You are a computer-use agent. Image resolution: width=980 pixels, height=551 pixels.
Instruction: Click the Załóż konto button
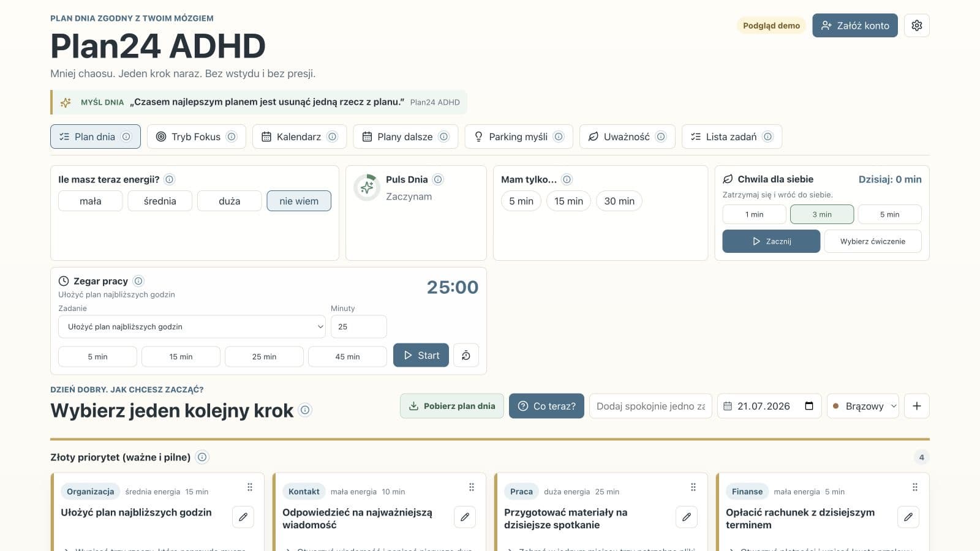pos(855,26)
